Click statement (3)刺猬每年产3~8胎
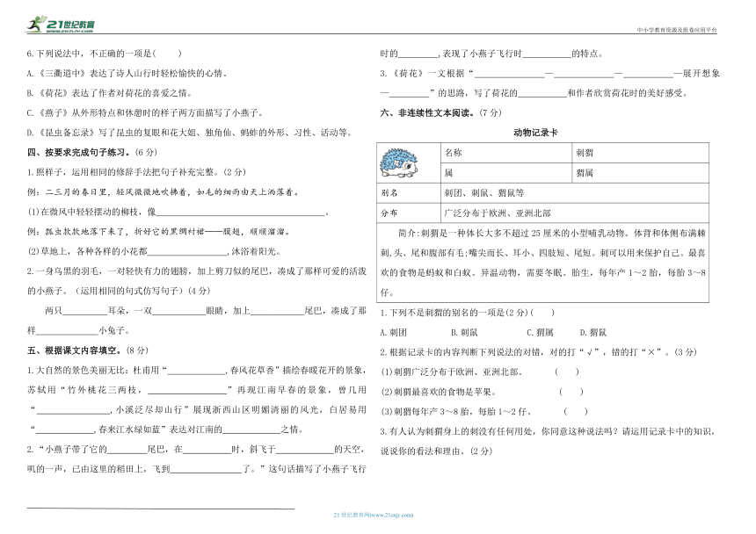Screen dimensions: 756x534 coord(456,412)
